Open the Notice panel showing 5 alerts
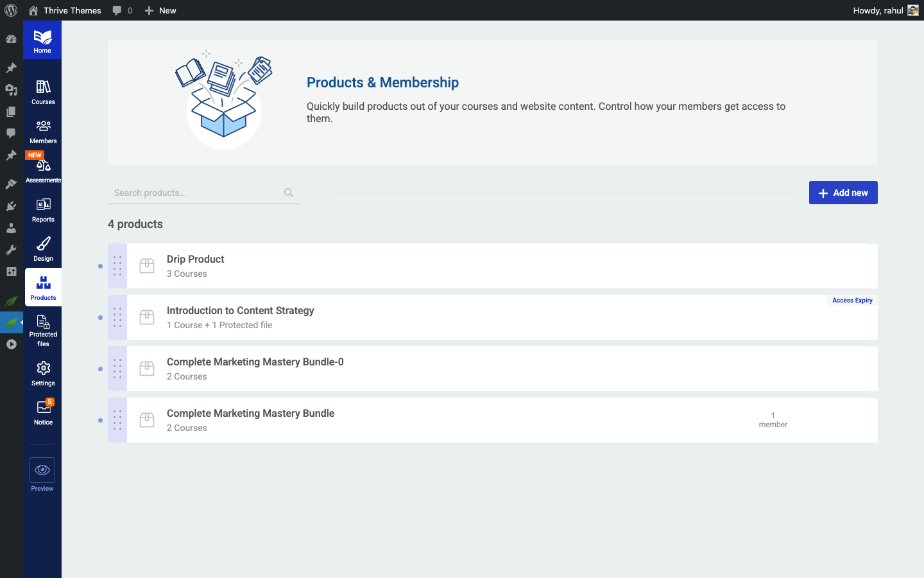The image size is (924, 578). [42, 411]
